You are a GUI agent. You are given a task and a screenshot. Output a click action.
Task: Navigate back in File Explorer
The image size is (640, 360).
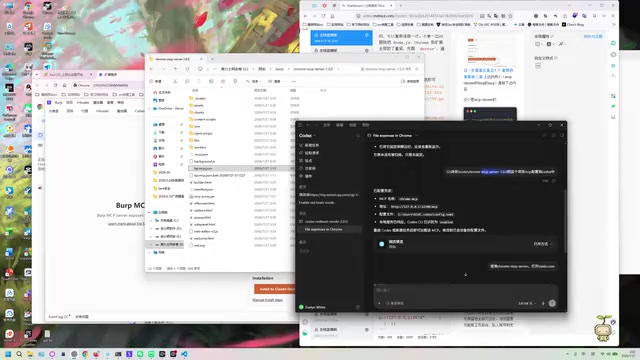tap(151, 69)
